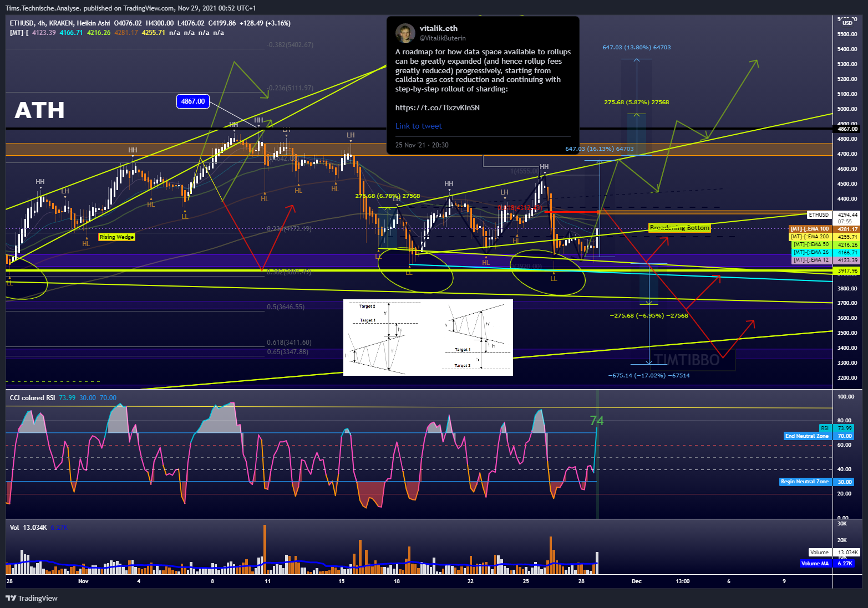Click the [MT]-[:EMA 26 label

pyautogui.click(x=811, y=252)
